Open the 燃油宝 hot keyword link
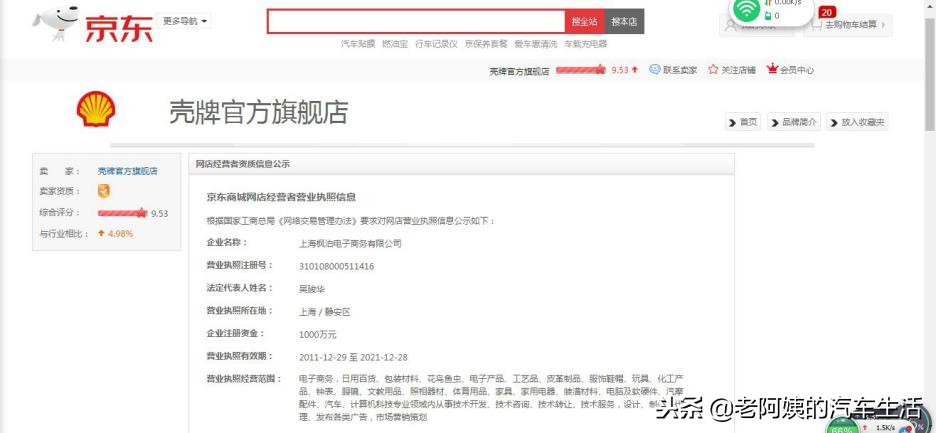 click(395, 44)
